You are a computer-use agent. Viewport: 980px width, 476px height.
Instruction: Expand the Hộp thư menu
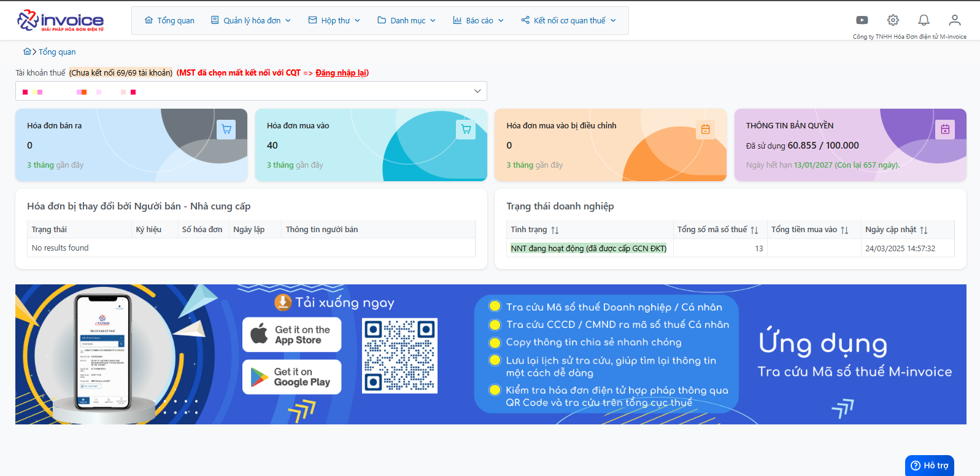pyautogui.click(x=334, y=20)
